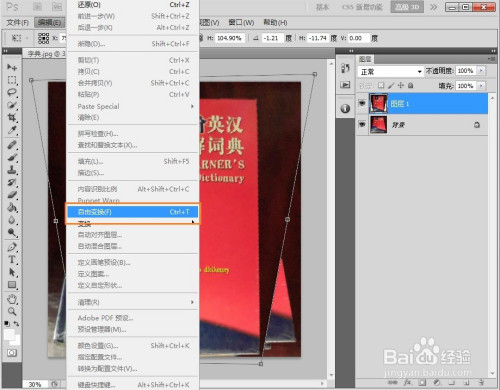
Task: Select the Crop tool
Action: pyautogui.click(x=12, y=117)
